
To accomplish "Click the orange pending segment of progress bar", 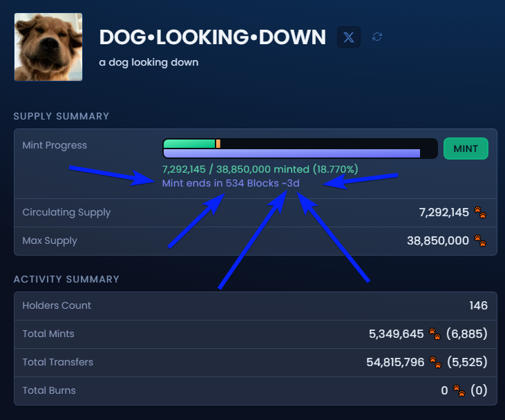I will pyautogui.click(x=218, y=144).
